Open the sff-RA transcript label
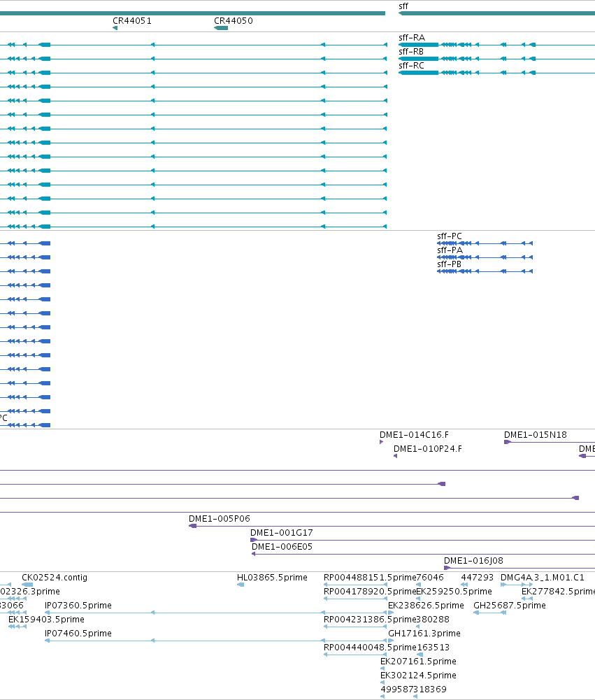This screenshot has height=700, width=595. pos(412,38)
